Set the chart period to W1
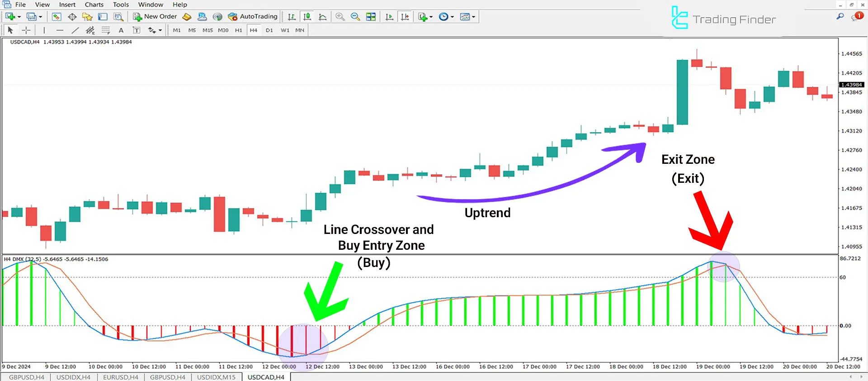Image resolution: width=868 pixels, height=381 pixels. tap(285, 30)
